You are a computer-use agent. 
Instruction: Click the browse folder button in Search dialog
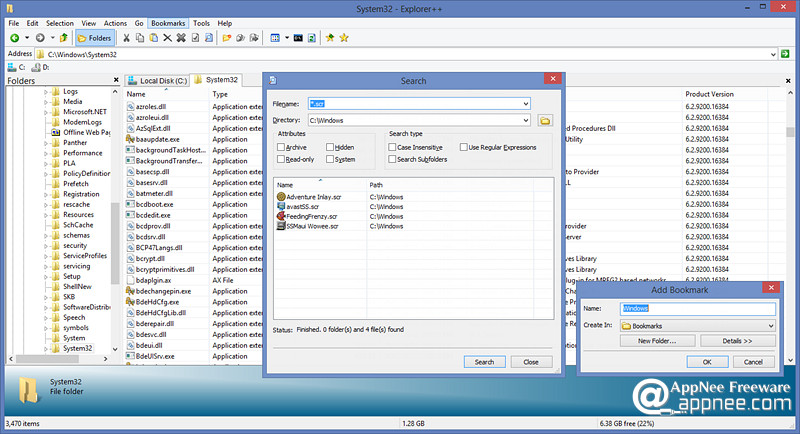click(x=545, y=120)
